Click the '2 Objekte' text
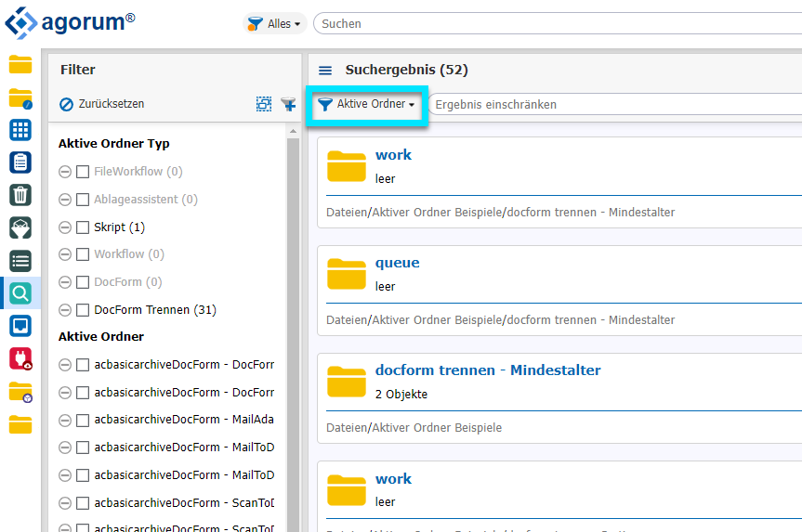 pyautogui.click(x=401, y=394)
